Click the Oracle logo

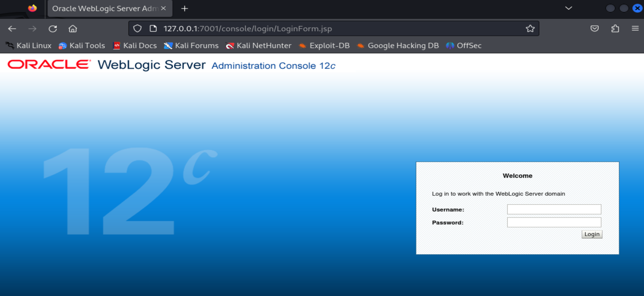click(49, 64)
